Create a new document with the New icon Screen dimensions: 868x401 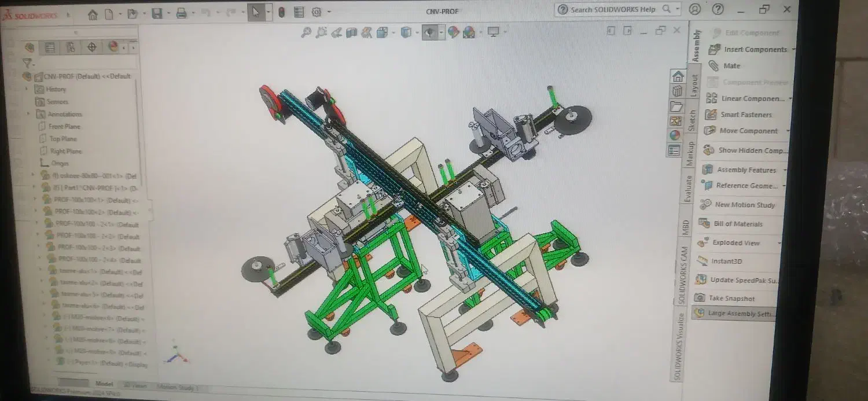point(109,14)
